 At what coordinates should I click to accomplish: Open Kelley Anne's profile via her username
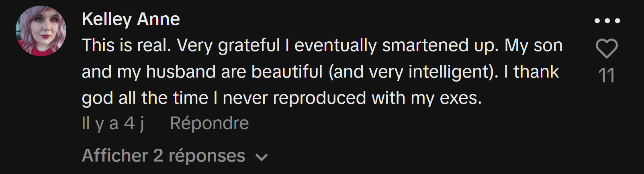[131, 19]
